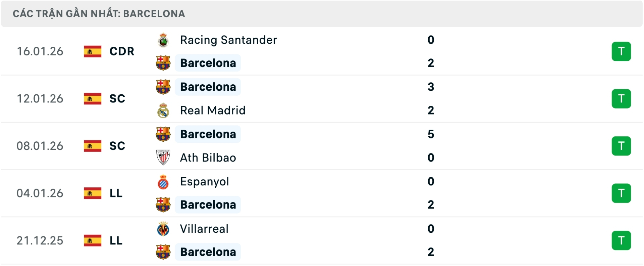Click the Barcelona club crest icon
Screen dimensions: 644x266
pos(163,63)
